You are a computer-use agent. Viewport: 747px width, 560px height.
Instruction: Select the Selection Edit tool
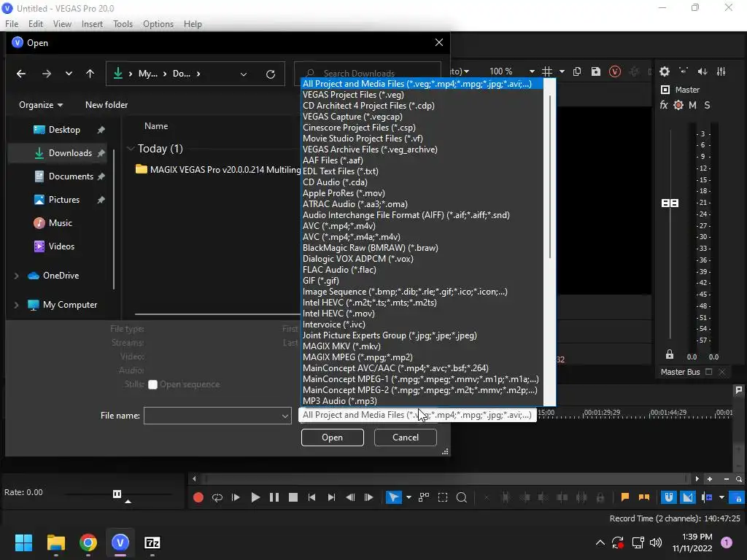(x=443, y=497)
